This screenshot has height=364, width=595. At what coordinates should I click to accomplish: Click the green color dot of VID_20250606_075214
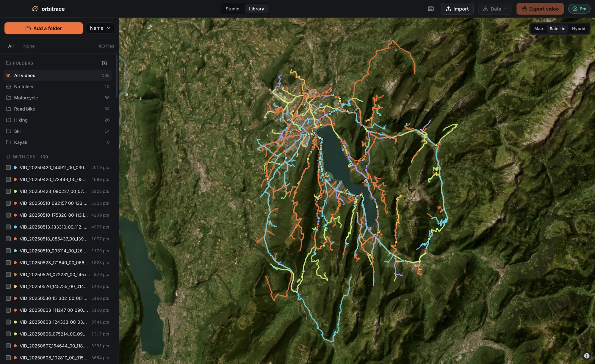click(15, 334)
